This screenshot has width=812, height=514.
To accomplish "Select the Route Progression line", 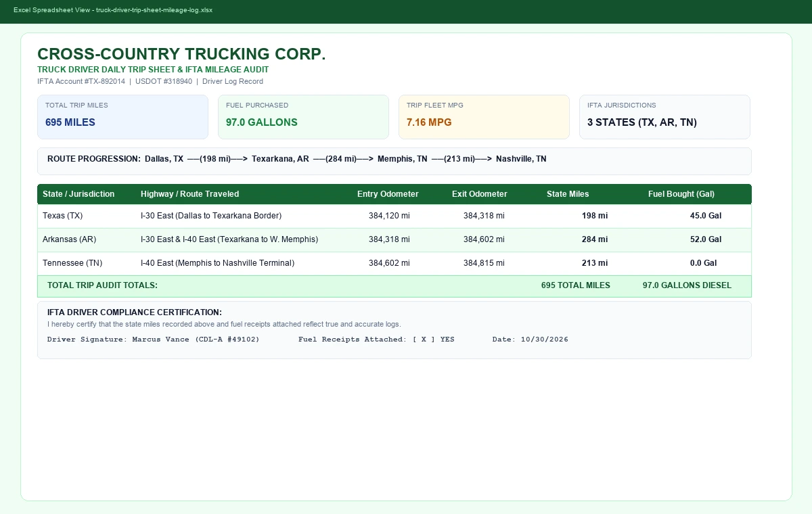I will coord(297,159).
